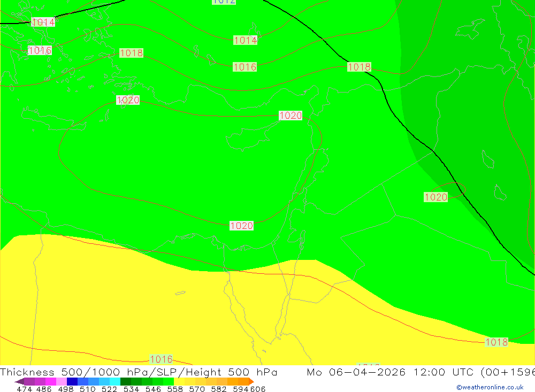
Task: Click the 1018 label on the yellow area
Action: coord(496,342)
